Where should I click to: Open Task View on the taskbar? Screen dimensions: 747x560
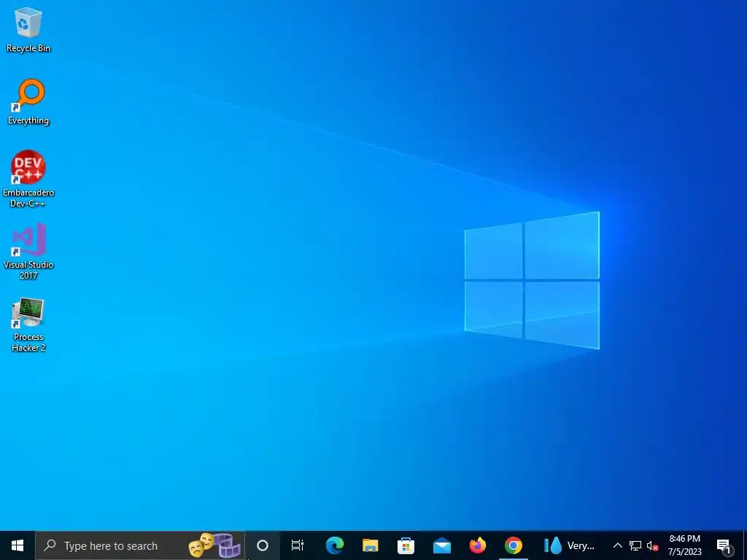(298, 545)
